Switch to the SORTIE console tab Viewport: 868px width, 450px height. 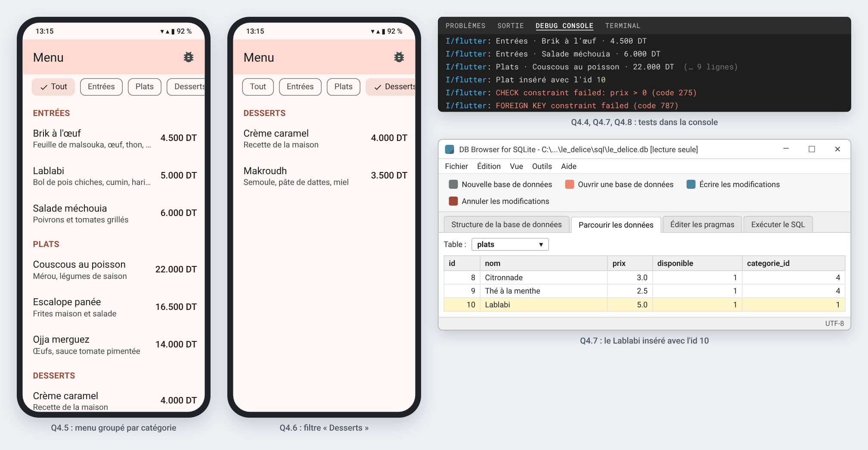click(511, 26)
